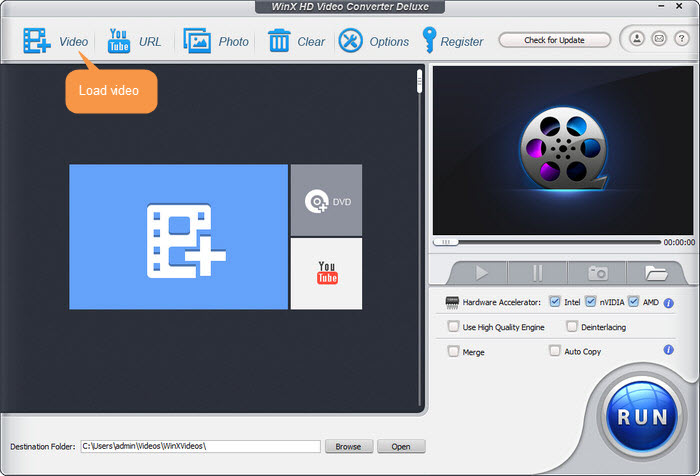Screen dimensions: 700x476
Task: Open folder icon under preview
Action: (655, 272)
